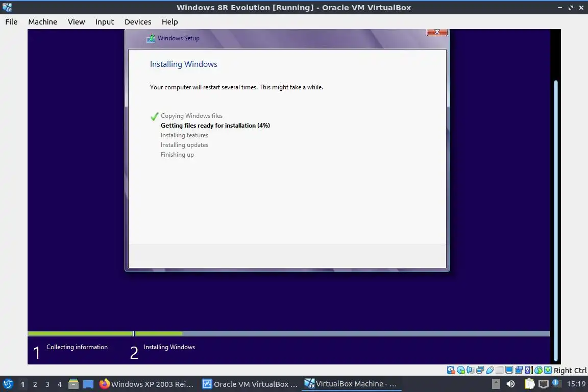Click the wired network tray icon

click(544, 384)
